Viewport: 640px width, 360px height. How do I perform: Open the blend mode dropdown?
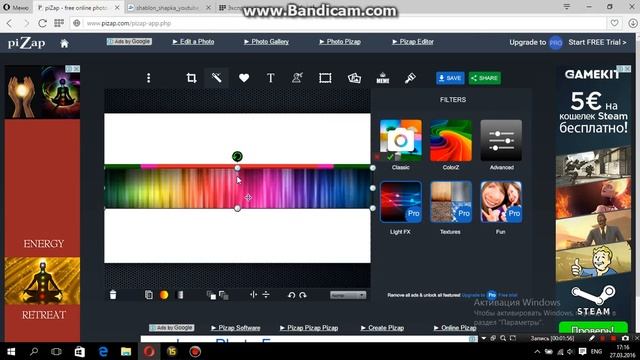tap(348, 295)
